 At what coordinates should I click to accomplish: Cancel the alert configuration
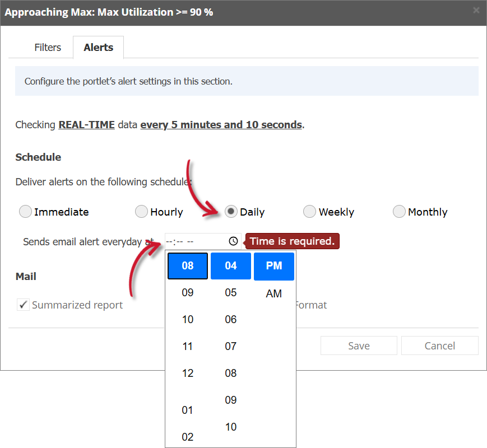tap(440, 346)
